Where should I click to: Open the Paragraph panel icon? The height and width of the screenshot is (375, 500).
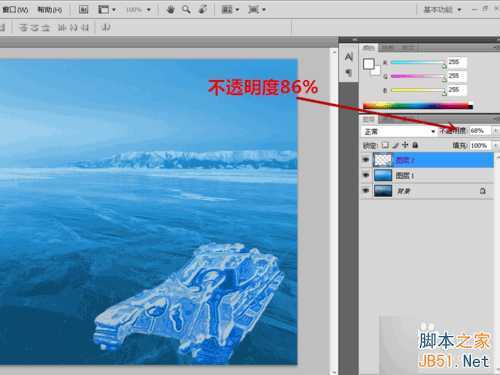349,72
